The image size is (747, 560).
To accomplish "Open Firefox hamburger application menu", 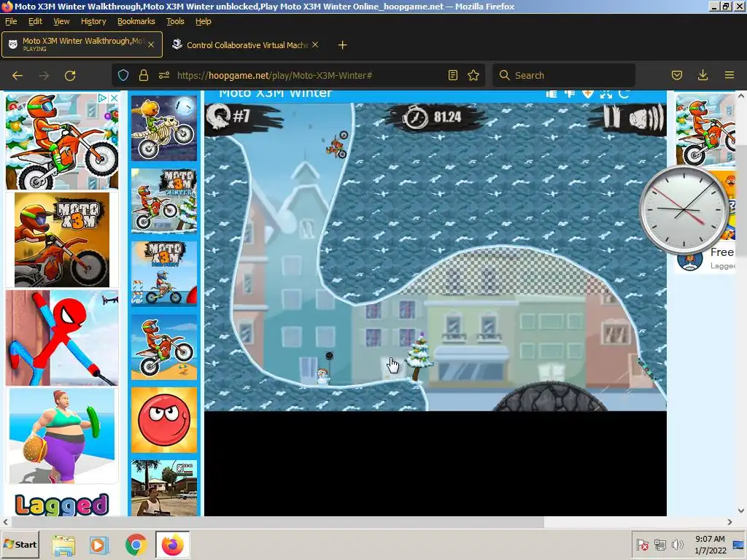I will pyautogui.click(x=729, y=75).
